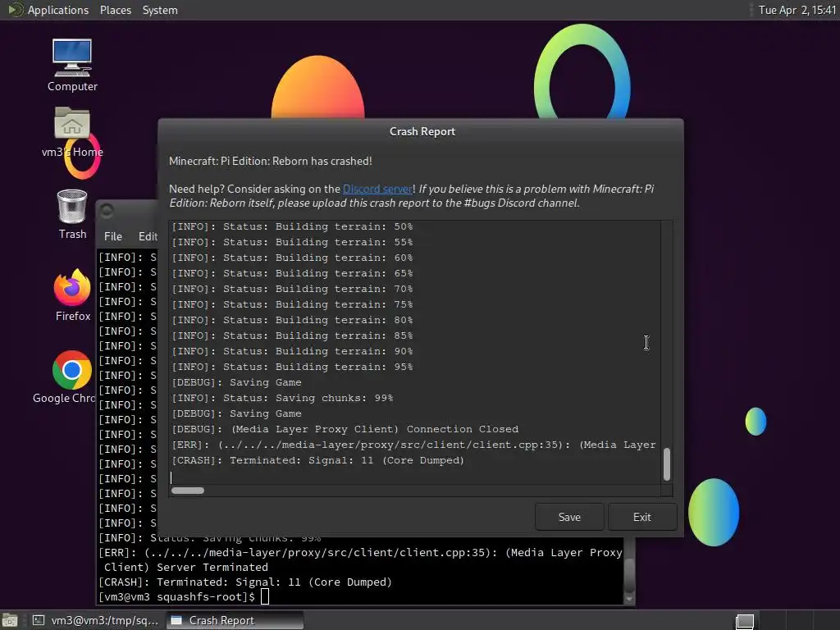
Task: Open the terminal's Edit menu
Action: [x=148, y=236]
